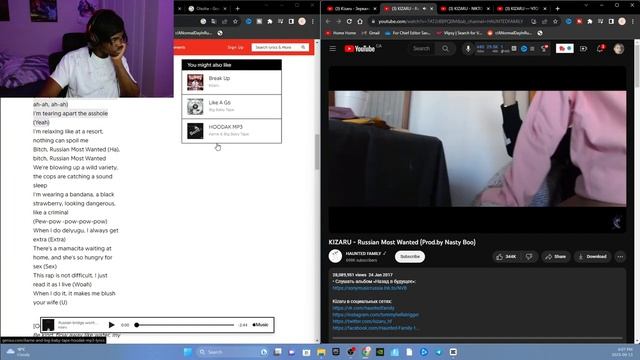This screenshot has width=640, height=360.
Task: Like the video with 344K likes
Action: click(506, 256)
